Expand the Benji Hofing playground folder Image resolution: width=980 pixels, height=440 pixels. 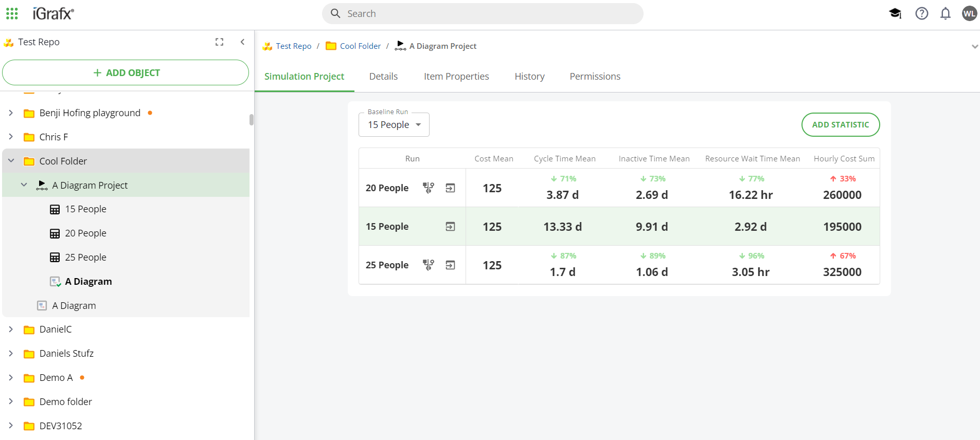[x=11, y=113]
